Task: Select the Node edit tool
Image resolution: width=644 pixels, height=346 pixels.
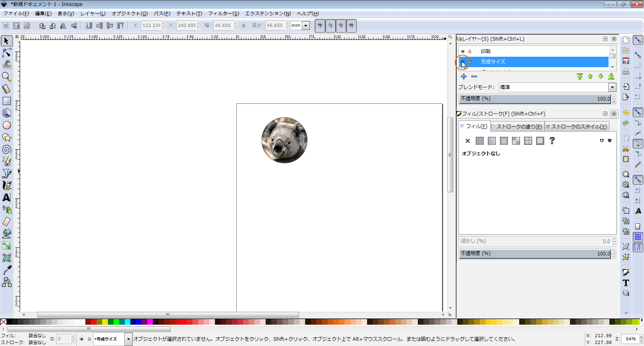Action: click(x=7, y=53)
